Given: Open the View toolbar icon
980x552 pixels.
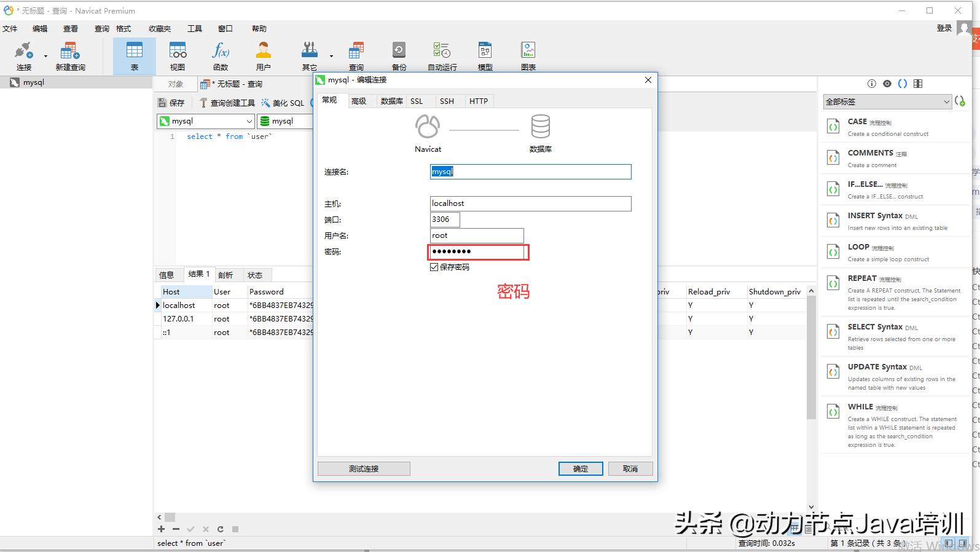Looking at the screenshot, I should coord(178,56).
